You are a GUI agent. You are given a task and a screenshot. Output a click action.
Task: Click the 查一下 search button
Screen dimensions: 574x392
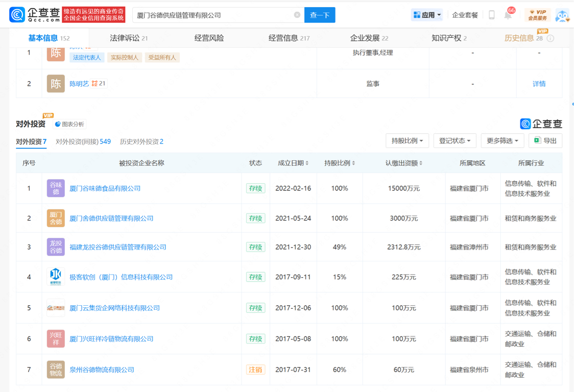(x=320, y=15)
